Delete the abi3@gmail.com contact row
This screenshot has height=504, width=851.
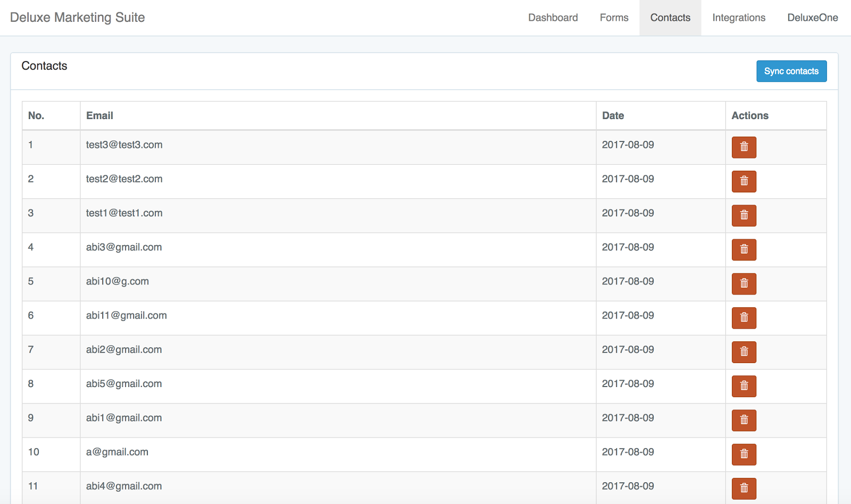[x=744, y=249]
